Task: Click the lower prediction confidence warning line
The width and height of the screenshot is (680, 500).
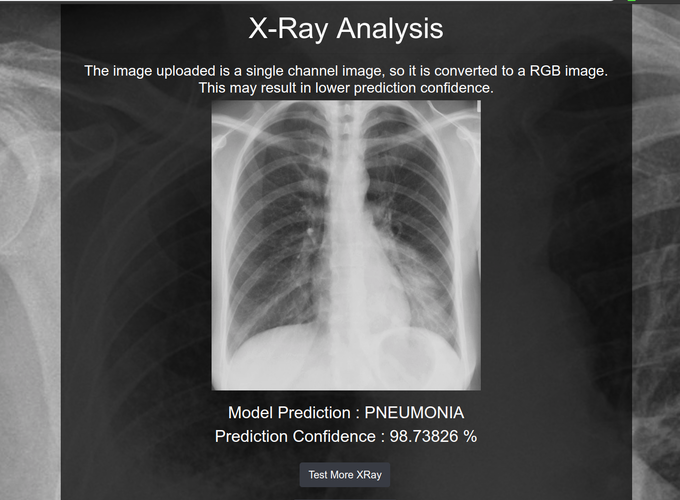Action: click(x=346, y=88)
